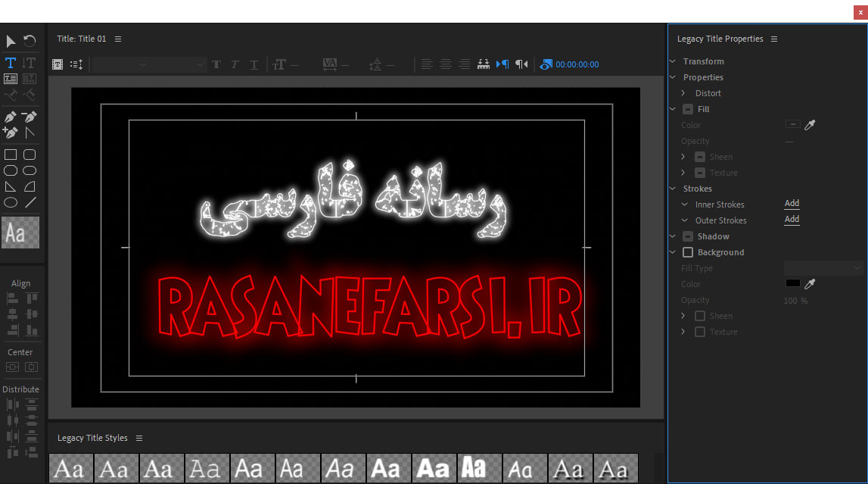Image resolution: width=868 pixels, height=484 pixels.
Task: Toggle Show Background Video eye icon
Action: click(x=546, y=64)
